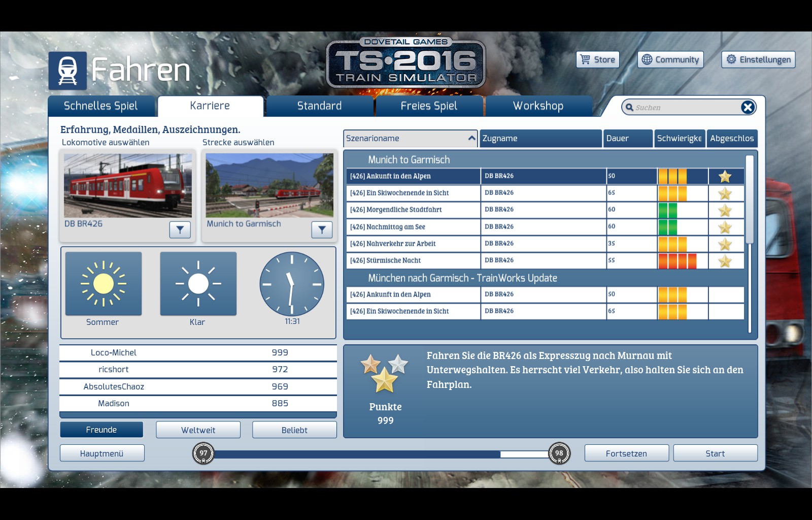812x520 pixels.
Task: Select the DB BR426 locomotive thumbnail
Action: 128,185
